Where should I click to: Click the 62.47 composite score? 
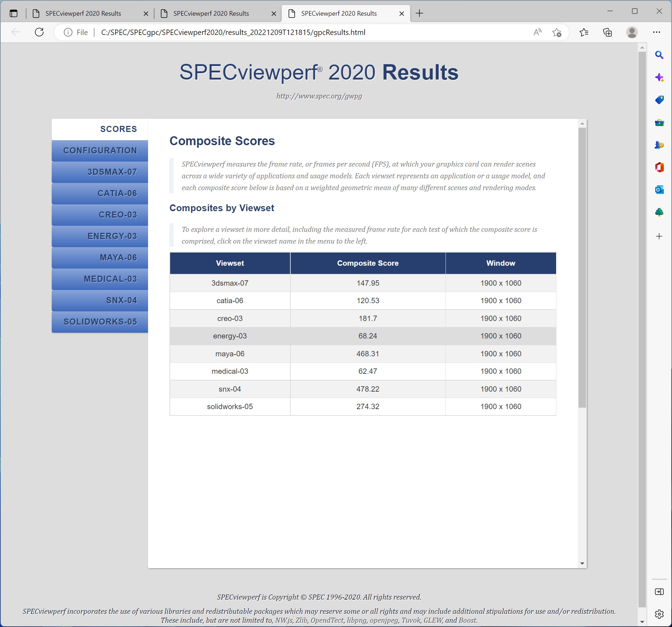click(x=368, y=371)
